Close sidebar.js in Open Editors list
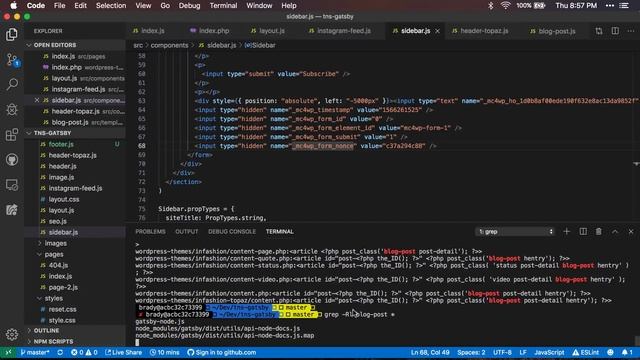640x360 pixels. [37, 100]
